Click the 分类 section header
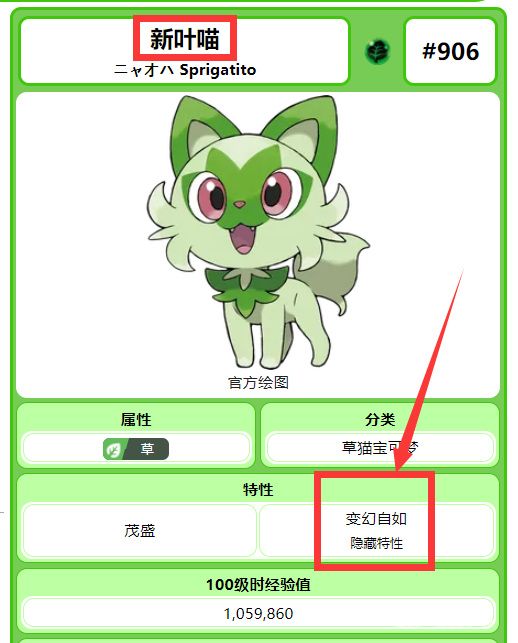 [380, 420]
